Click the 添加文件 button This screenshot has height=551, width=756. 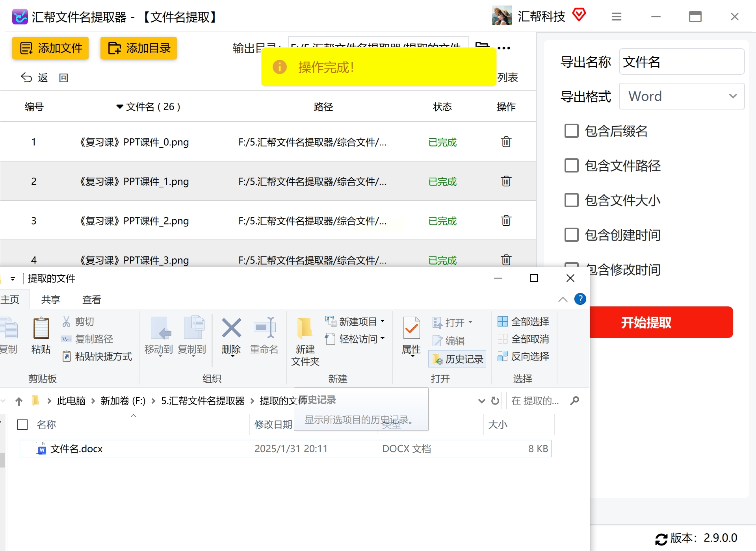pos(50,48)
